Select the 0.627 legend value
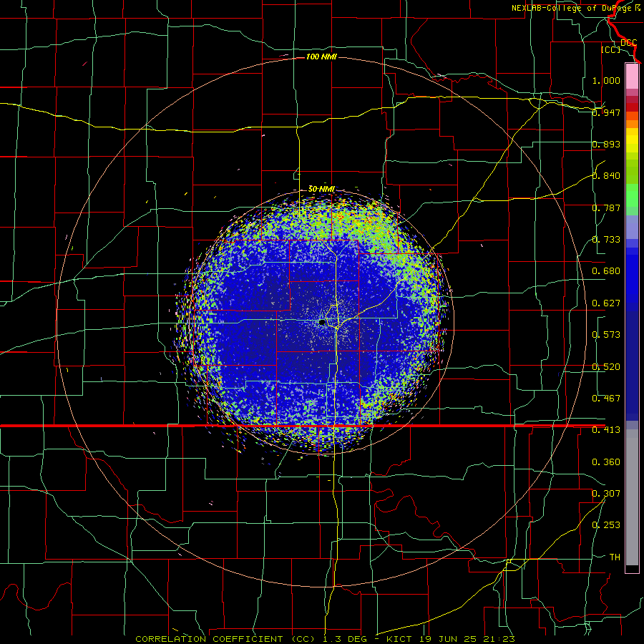Screen dimensions: 644x644 606,303
